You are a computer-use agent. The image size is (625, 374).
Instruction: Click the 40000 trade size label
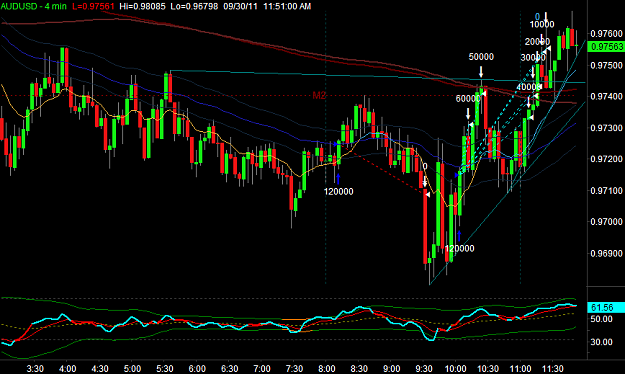(x=529, y=87)
